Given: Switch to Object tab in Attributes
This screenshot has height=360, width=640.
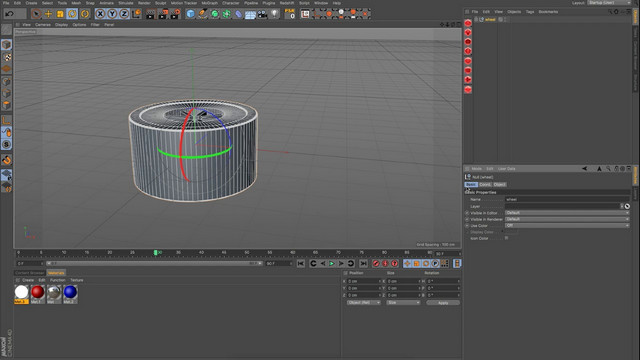Looking at the screenshot, I should 500,184.
